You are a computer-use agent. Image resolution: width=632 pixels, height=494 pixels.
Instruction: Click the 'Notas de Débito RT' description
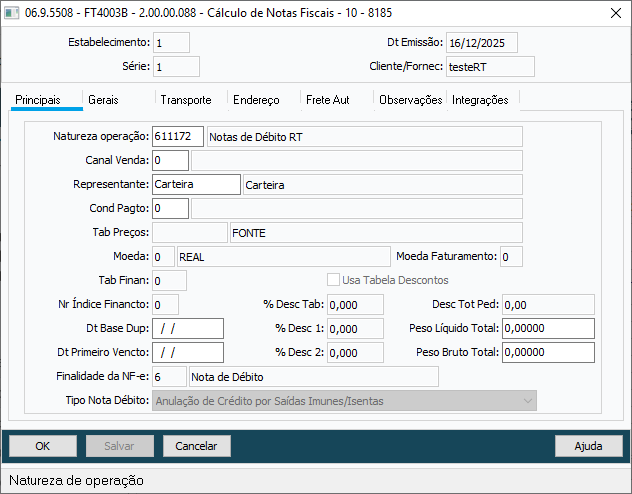point(365,137)
